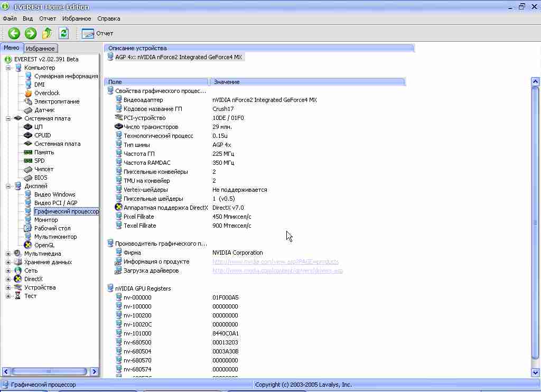Click the EVEREST v2.02.391 Beta root icon
Image resolution: width=541 pixels, height=392 pixels.
8,59
